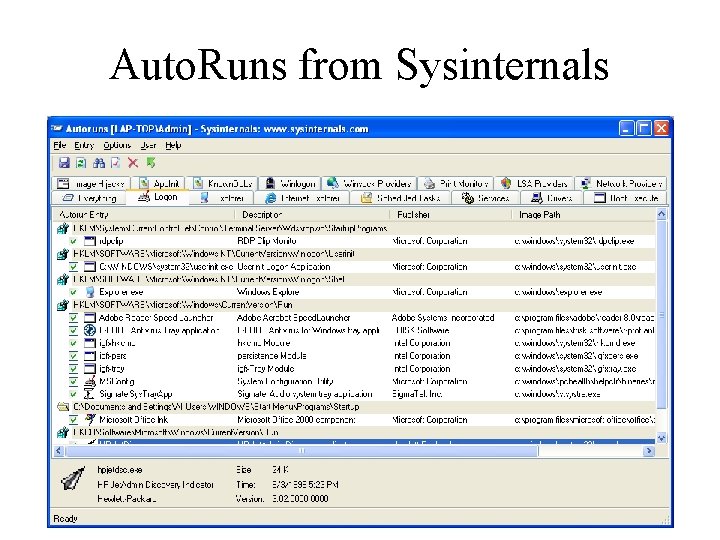Uncheck the rdpclip entry checkbox

(73, 241)
